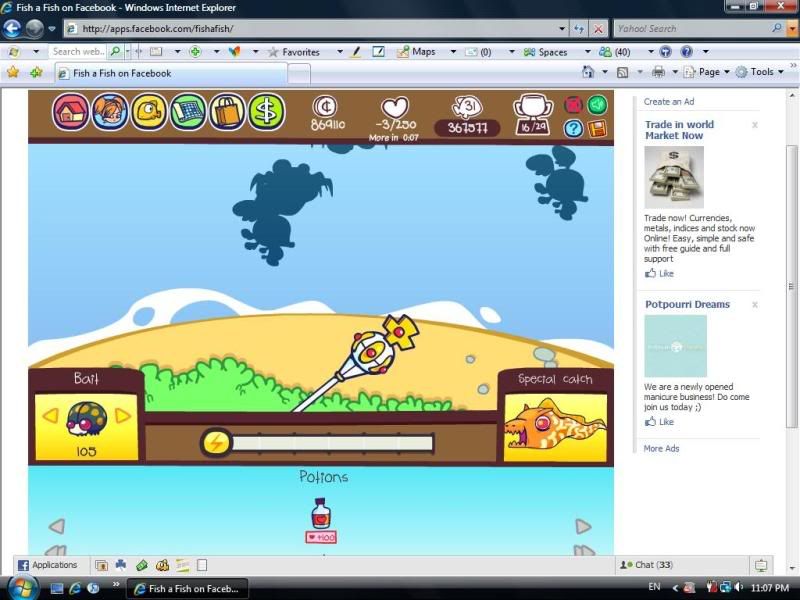800x600 pixels.
Task: Click the Create an Ad link
Action: click(669, 102)
